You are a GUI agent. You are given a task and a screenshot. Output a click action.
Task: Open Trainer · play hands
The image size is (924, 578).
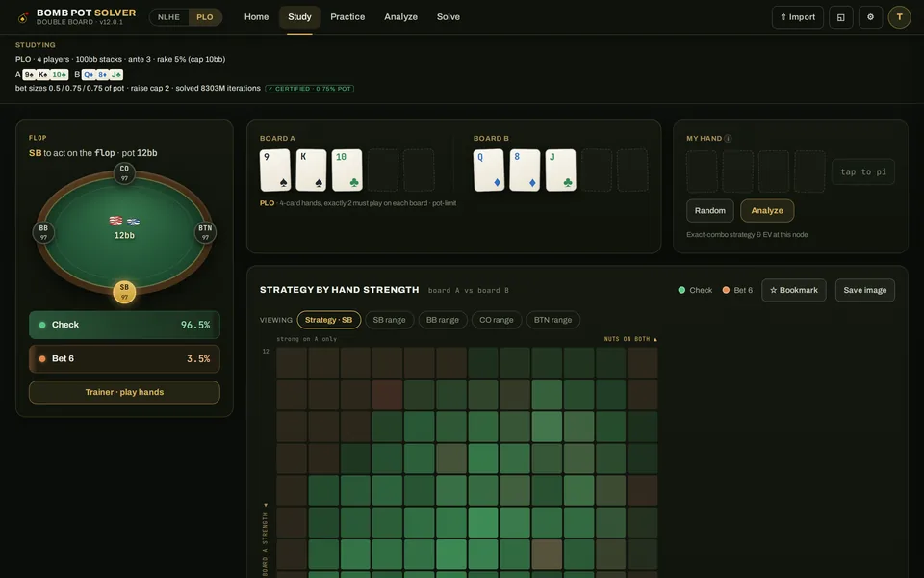click(124, 392)
